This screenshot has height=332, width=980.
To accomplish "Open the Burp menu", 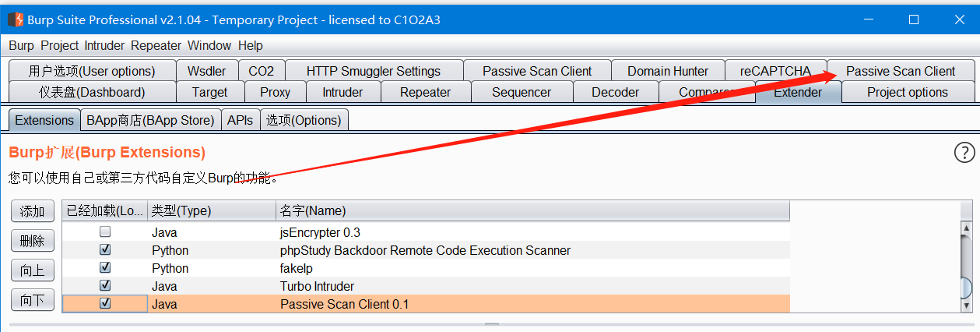I will point(22,45).
